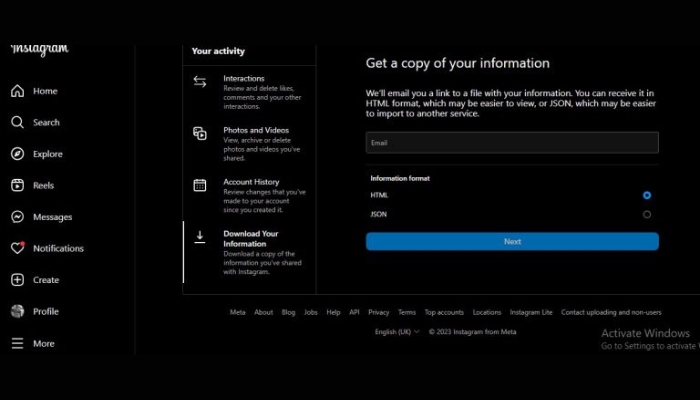
Task: Click the Download Your Information arrow icon
Action: 200,237
